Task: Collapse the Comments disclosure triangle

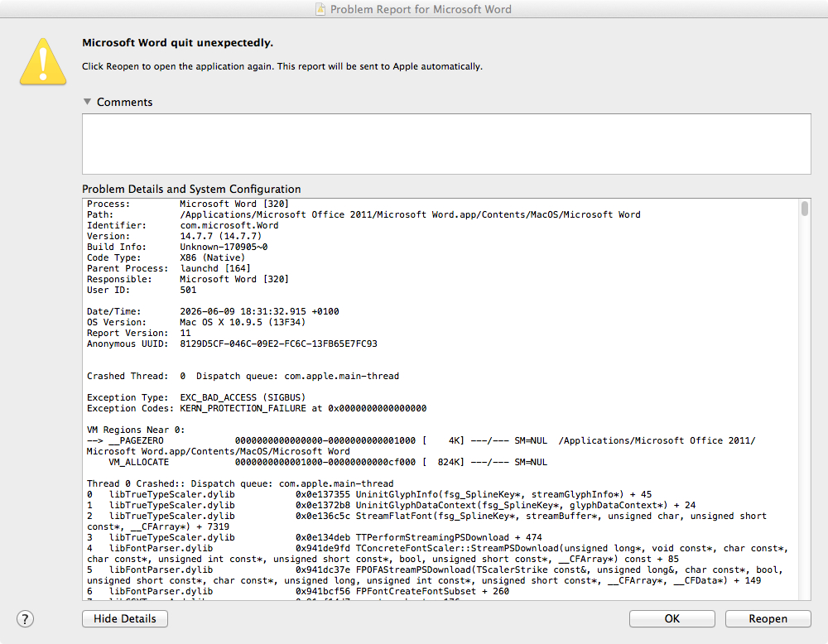Action: click(x=87, y=101)
